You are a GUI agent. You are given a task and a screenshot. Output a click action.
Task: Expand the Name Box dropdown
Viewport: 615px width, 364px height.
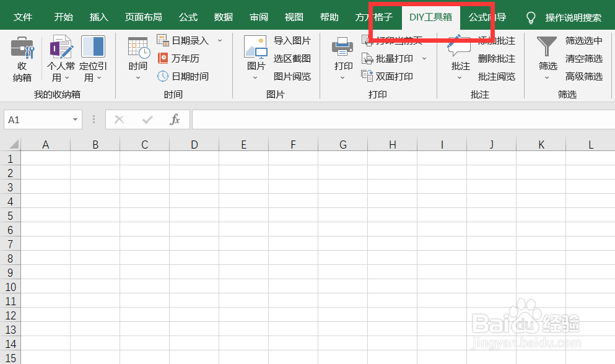(x=76, y=119)
